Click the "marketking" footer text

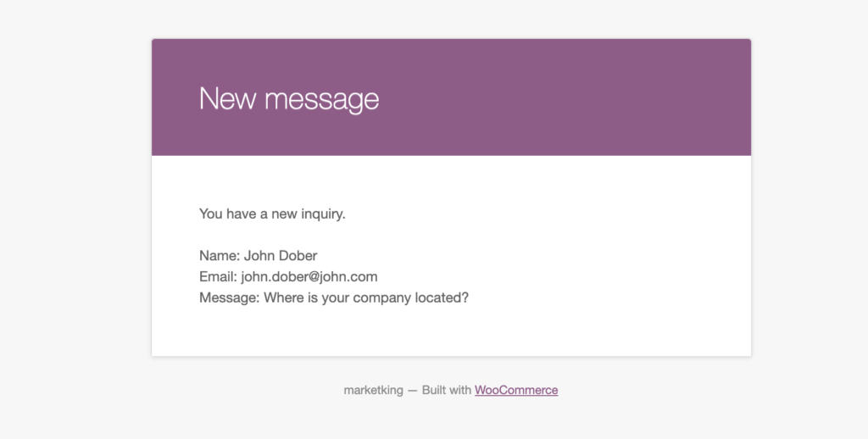pyautogui.click(x=373, y=391)
